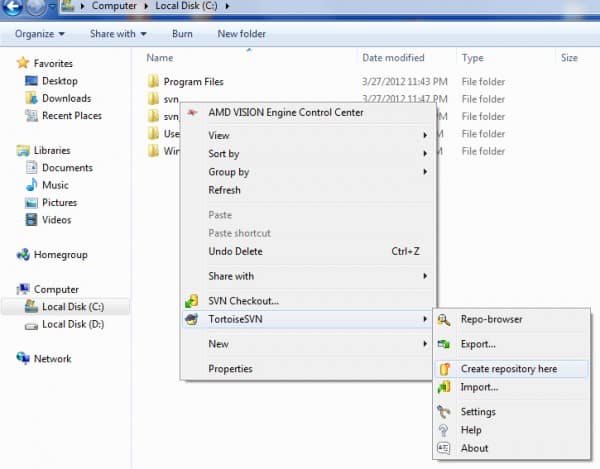Click the Help question mark icon
This screenshot has width=600, height=469.
(444, 430)
